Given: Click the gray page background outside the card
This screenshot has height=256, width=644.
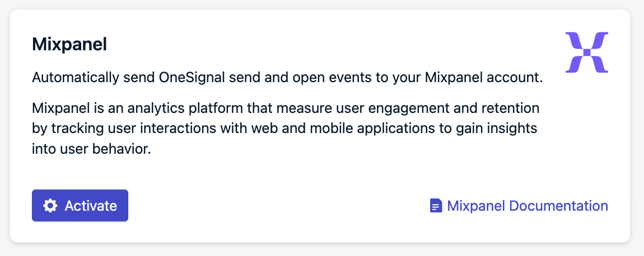Looking at the screenshot, I should (322, 250).
